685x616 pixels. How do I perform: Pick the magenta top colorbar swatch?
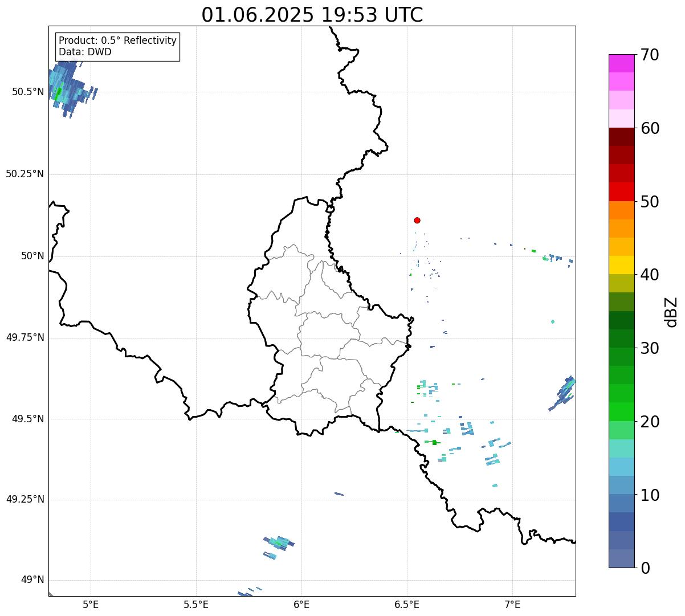[x=622, y=63]
